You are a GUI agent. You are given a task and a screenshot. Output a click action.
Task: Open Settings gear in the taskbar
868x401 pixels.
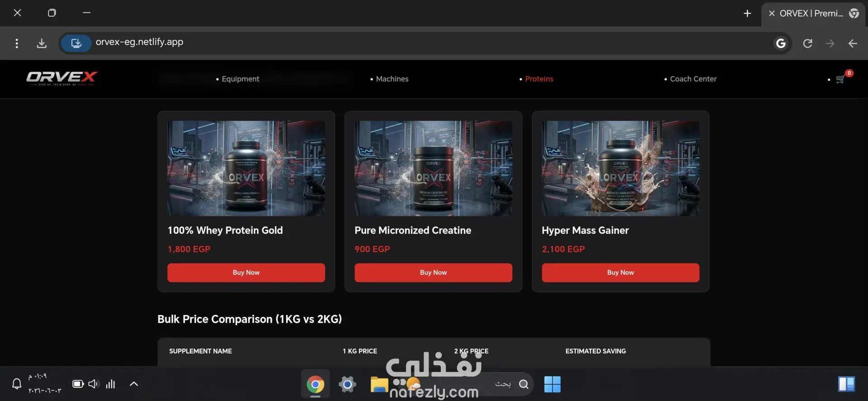[347, 384]
